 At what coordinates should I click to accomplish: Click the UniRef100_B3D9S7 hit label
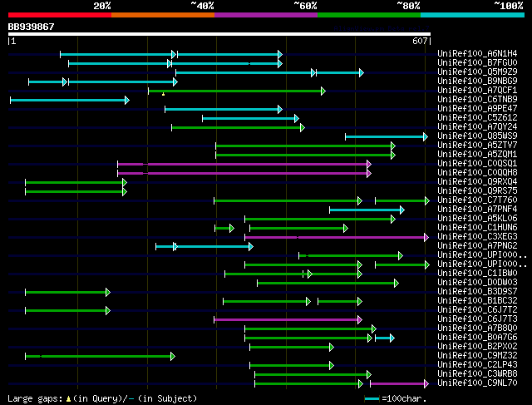point(477,292)
